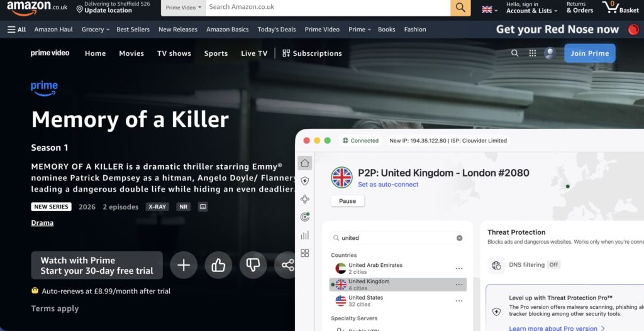Viewport: 644px width, 331px height.
Task: Click the UK flag beside London #2080
Action: 341,177
